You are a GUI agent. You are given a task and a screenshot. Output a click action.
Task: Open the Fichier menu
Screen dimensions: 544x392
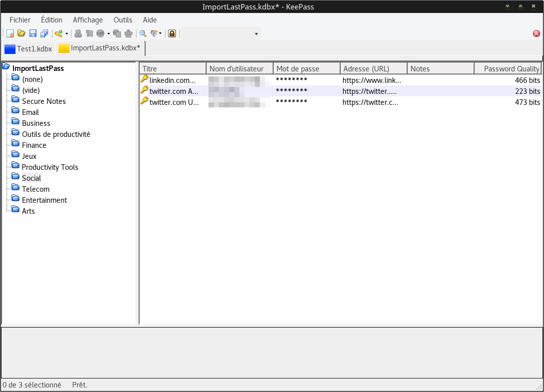(x=20, y=20)
